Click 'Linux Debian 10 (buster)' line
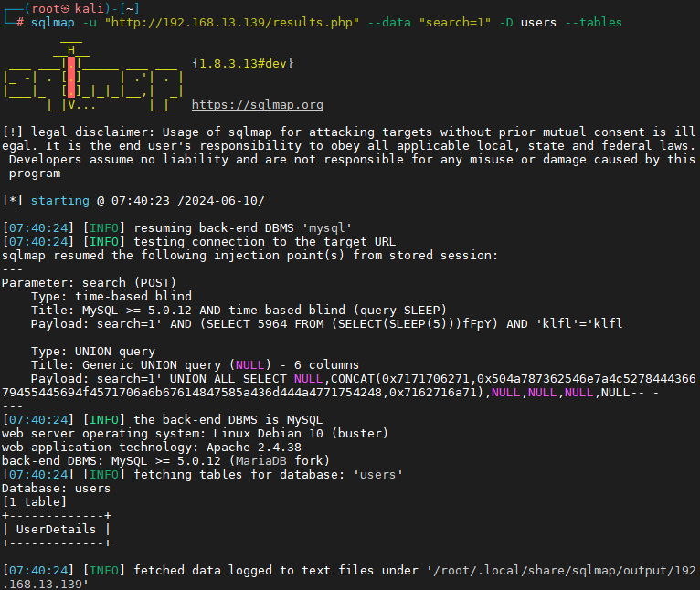 tap(195, 434)
